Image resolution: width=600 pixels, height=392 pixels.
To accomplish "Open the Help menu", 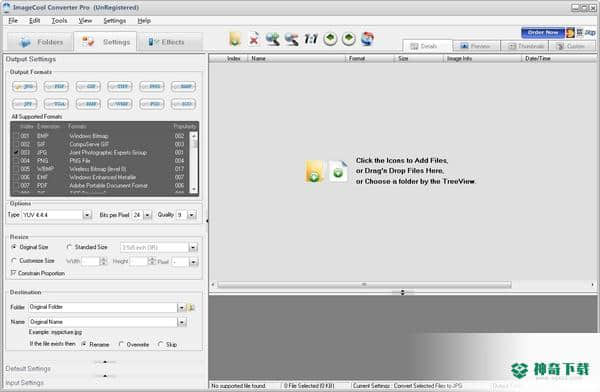I will [144, 21].
